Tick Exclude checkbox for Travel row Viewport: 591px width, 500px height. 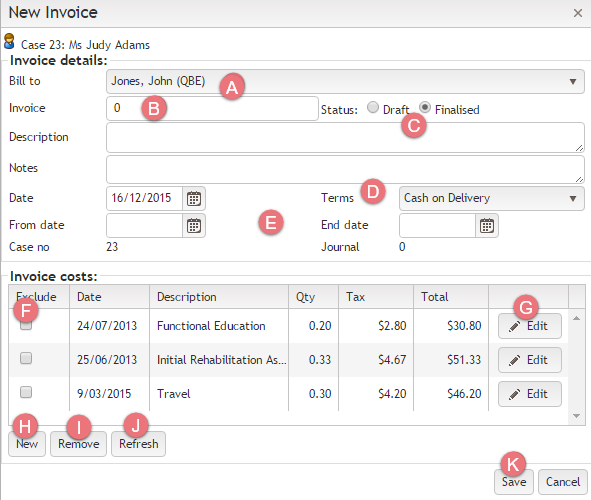click(26, 392)
